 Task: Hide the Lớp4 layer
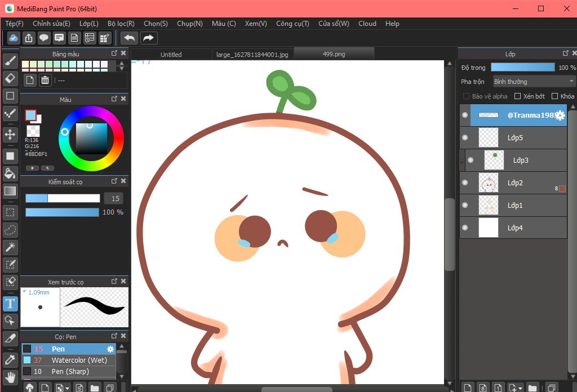(x=465, y=228)
